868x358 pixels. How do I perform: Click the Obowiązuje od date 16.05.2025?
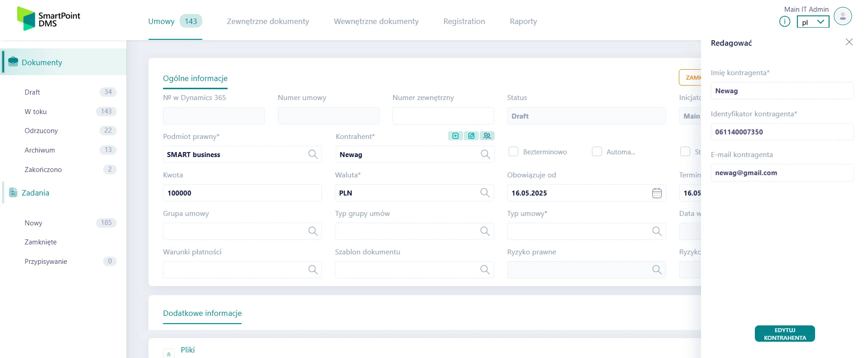(x=587, y=193)
